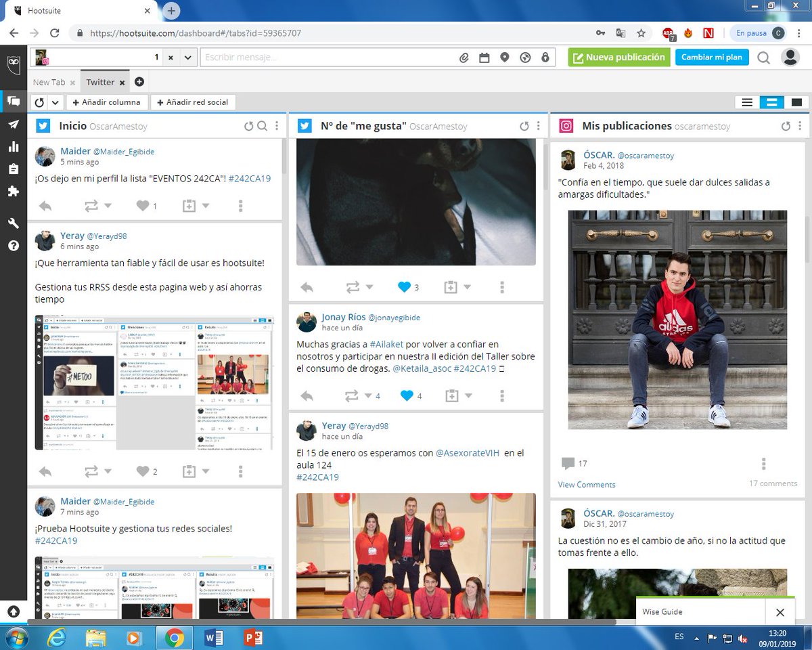The height and width of the screenshot is (650, 812).
Task: Open the Help question mark icon
Action: pyautogui.click(x=13, y=246)
